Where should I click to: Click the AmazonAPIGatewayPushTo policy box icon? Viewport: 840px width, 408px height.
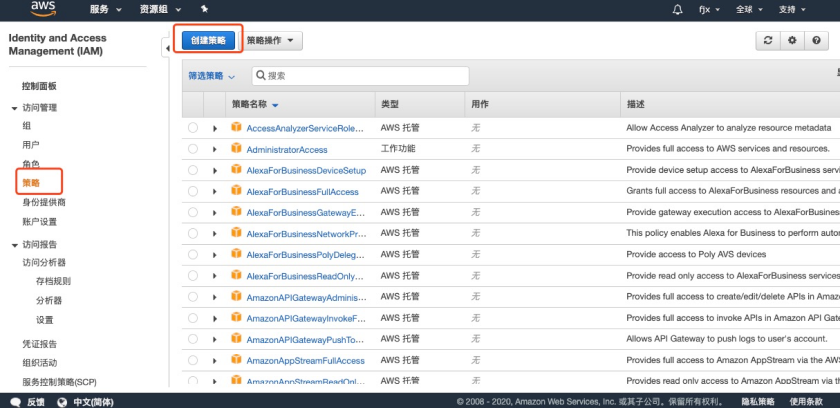point(236,338)
